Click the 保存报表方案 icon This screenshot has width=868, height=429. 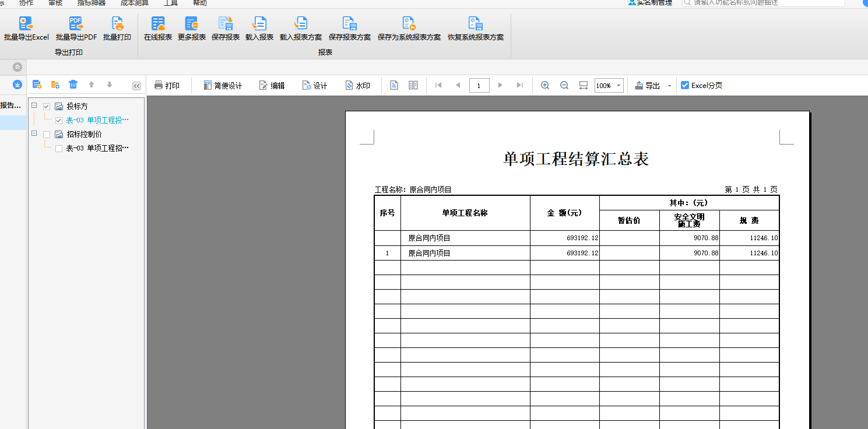(x=350, y=23)
